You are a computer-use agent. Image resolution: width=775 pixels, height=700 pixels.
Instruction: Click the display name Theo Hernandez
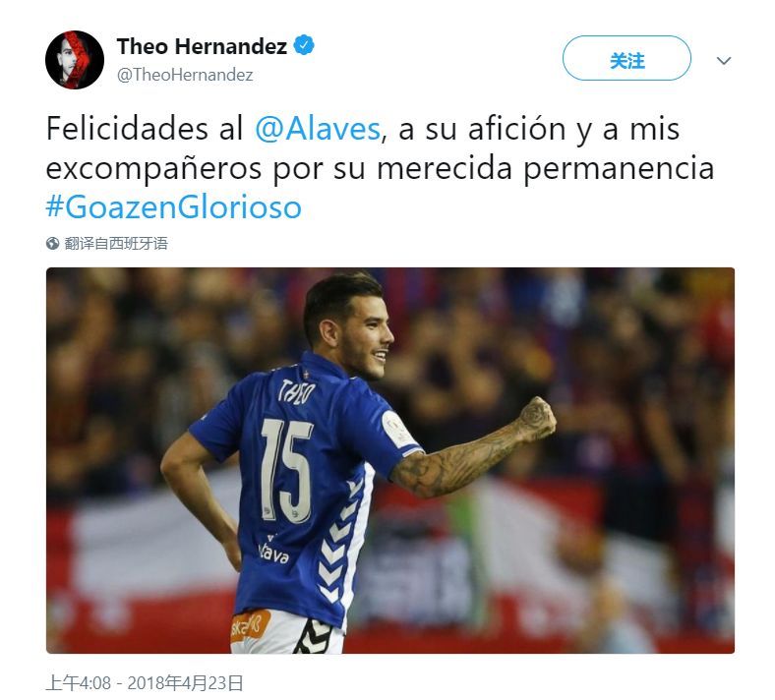(202, 46)
